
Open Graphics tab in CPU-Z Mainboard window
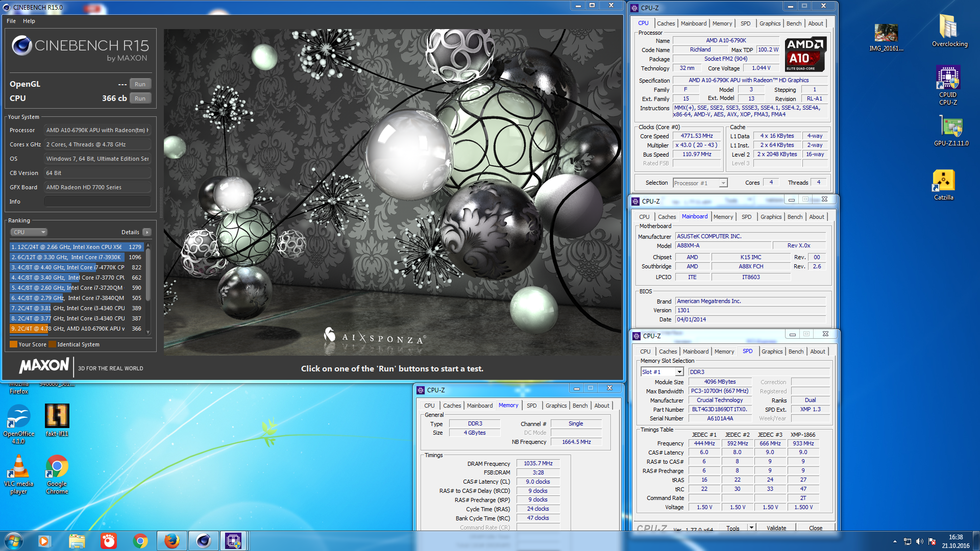771,217
